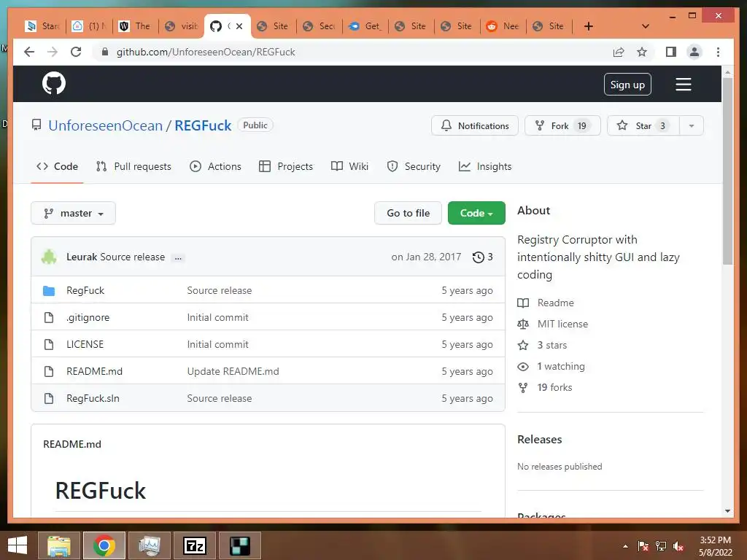Click the scrollbar down arrow

727,511
